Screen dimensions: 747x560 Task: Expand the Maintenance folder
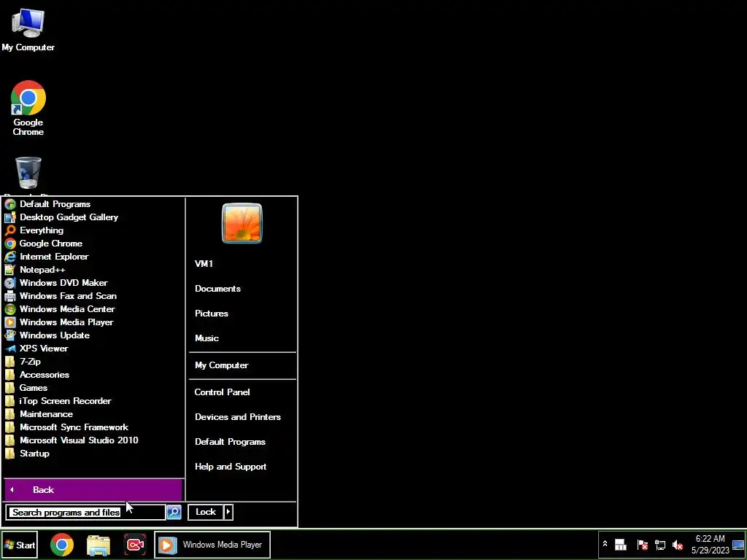[x=94, y=414]
